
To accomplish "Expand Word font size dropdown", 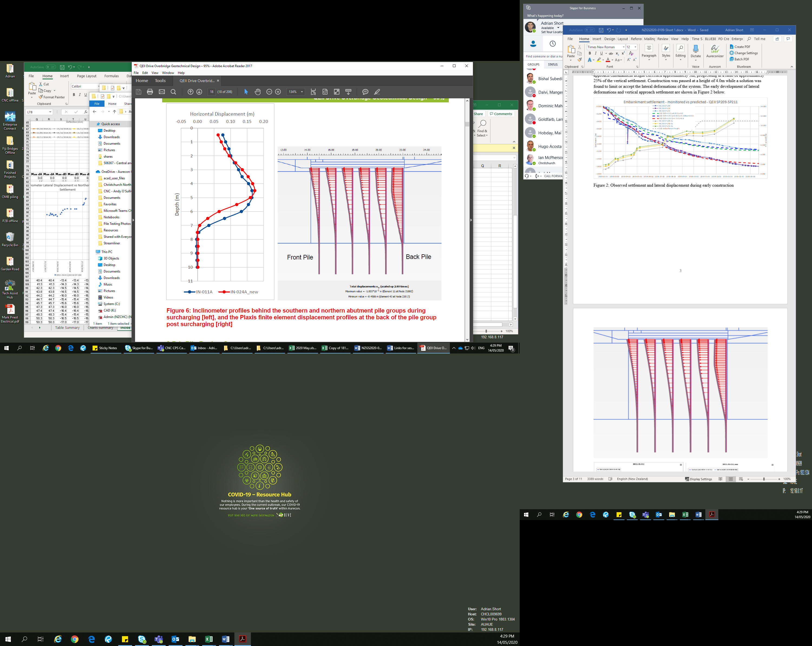I will tap(635, 47).
